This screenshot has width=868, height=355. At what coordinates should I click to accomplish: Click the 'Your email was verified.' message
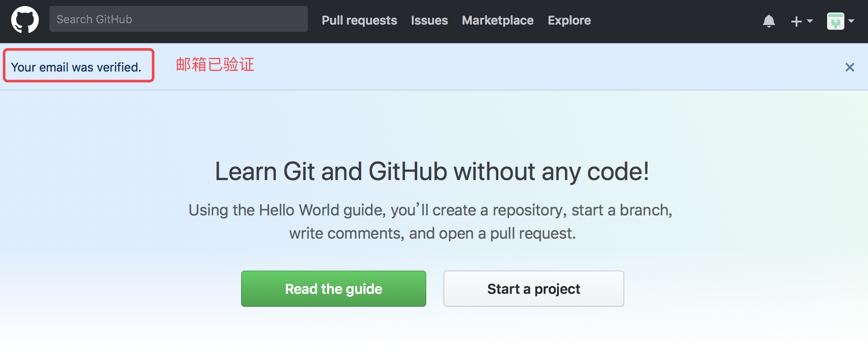[x=76, y=67]
